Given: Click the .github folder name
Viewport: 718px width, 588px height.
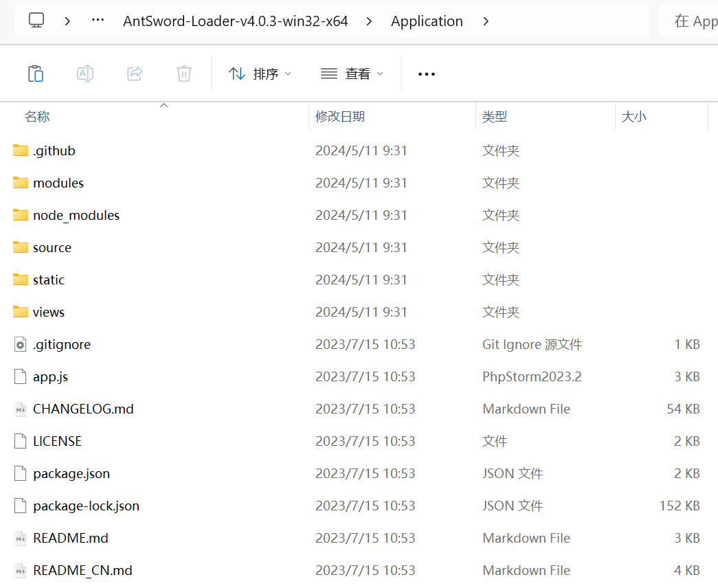Looking at the screenshot, I should coord(54,150).
